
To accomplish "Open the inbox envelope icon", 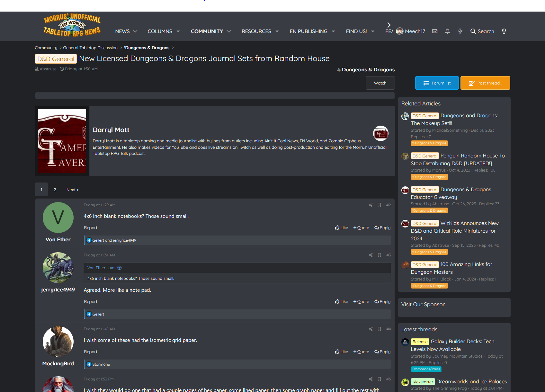I will [x=435, y=31].
